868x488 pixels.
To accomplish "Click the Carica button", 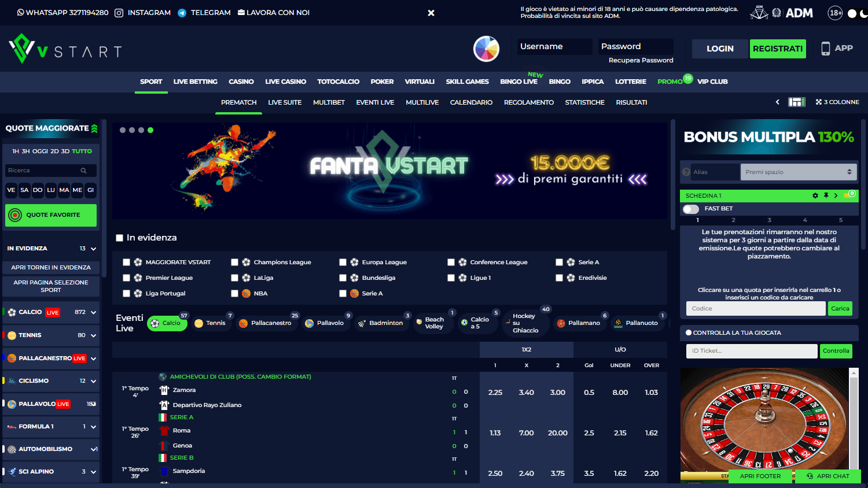I will click(x=840, y=309).
